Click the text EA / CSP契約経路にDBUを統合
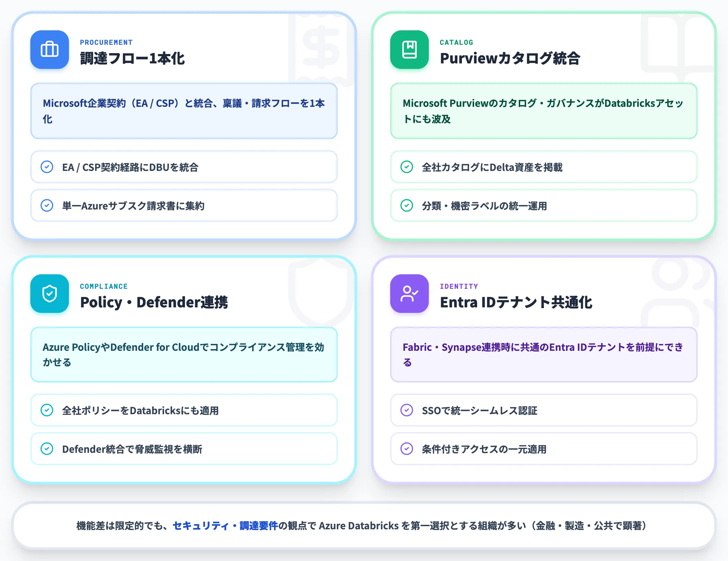Image resolution: width=728 pixels, height=561 pixels. pos(130,167)
